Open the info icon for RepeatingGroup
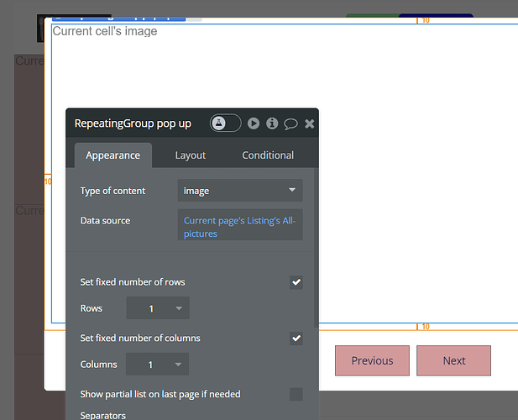The width and height of the screenshot is (518, 420). [x=272, y=123]
